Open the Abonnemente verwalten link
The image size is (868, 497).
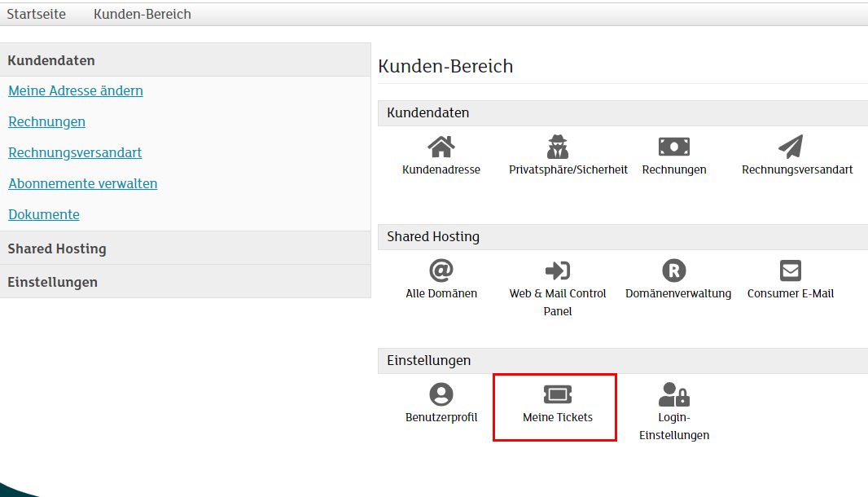(x=83, y=183)
